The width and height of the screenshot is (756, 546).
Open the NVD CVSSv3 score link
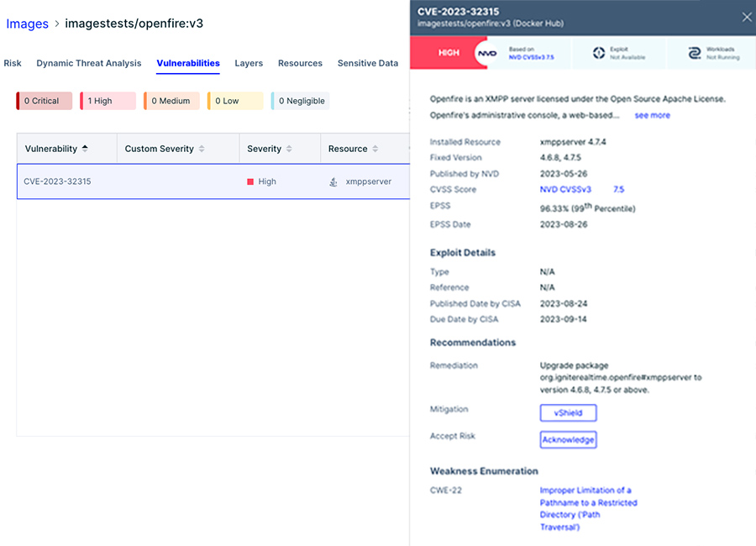coord(565,190)
